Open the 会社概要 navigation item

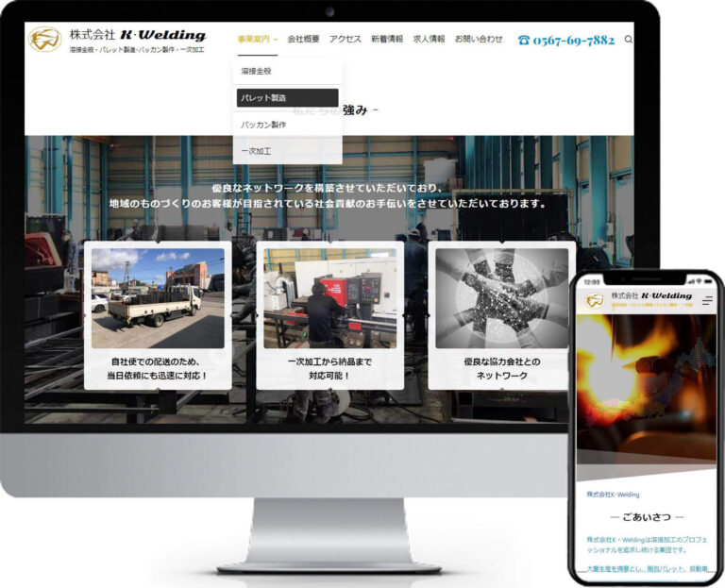tap(303, 40)
